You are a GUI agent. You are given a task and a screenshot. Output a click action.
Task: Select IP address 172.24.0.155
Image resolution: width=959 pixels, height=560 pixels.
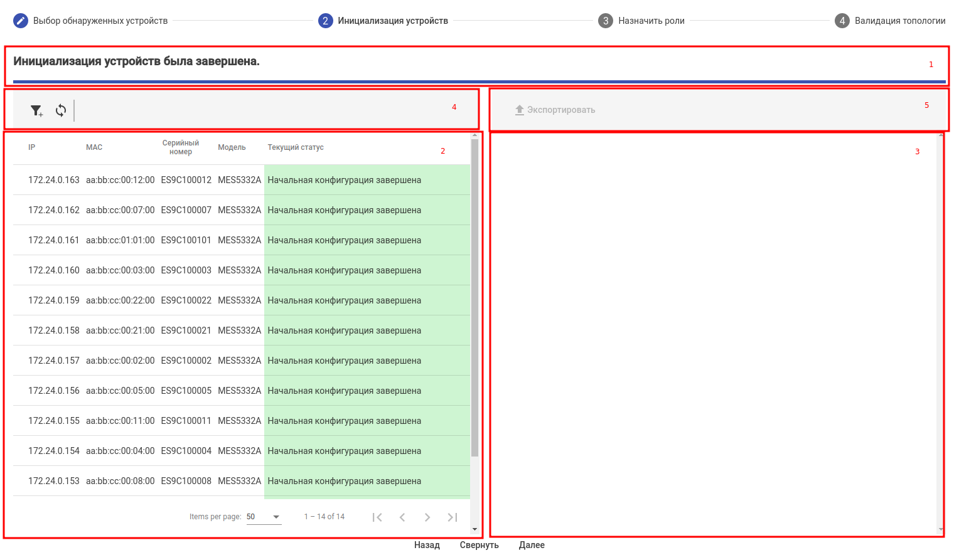pyautogui.click(x=54, y=421)
